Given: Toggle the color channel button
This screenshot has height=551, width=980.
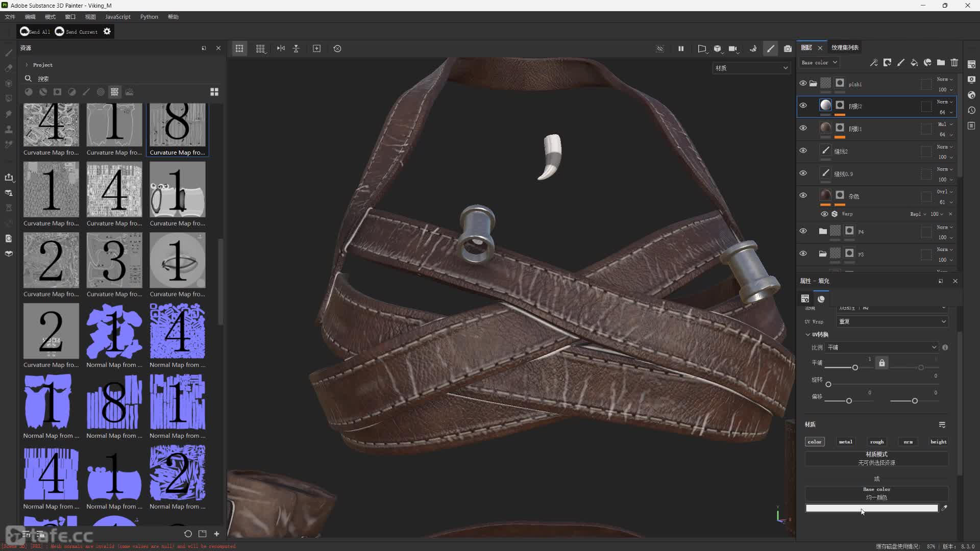Looking at the screenshot, I should pos(815,442).
